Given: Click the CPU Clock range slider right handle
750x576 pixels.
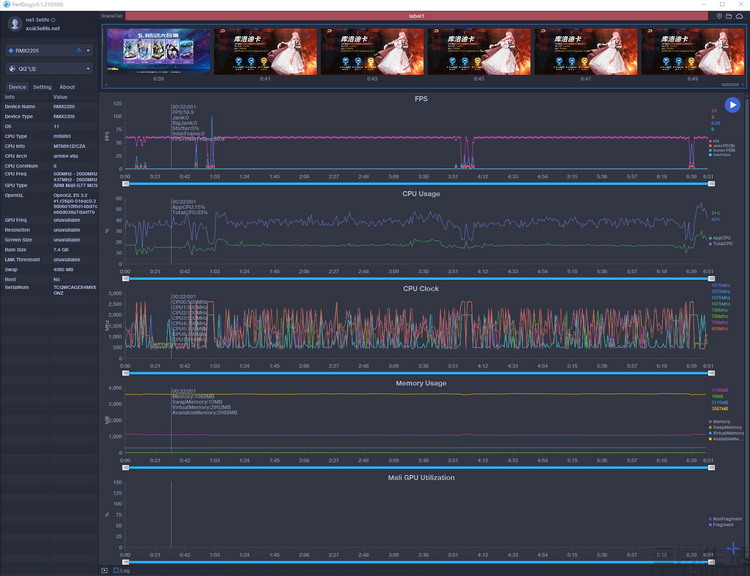Looking at the screenshot, I should [711, 373].
